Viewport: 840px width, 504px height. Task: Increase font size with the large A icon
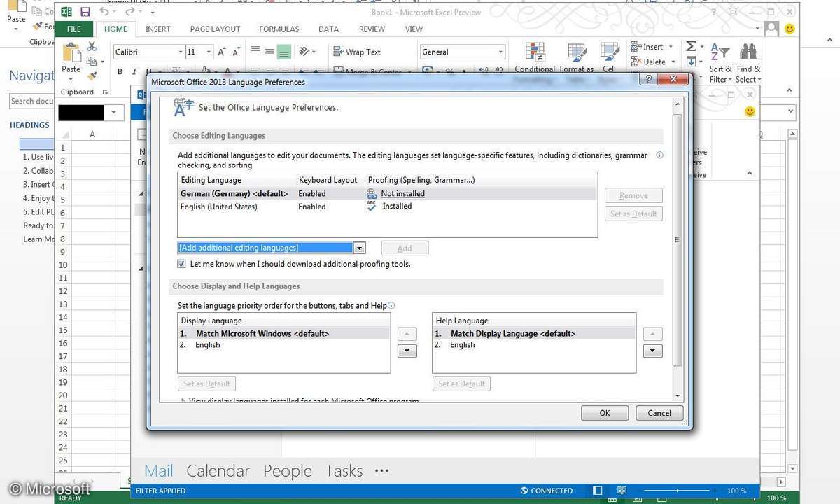tap(222, 52)
